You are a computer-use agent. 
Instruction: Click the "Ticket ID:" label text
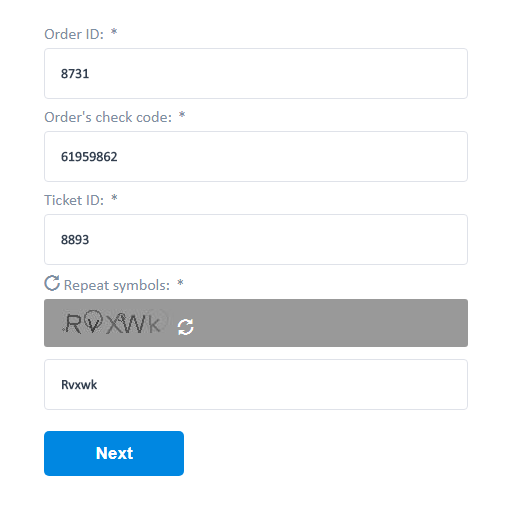point(74,200)
